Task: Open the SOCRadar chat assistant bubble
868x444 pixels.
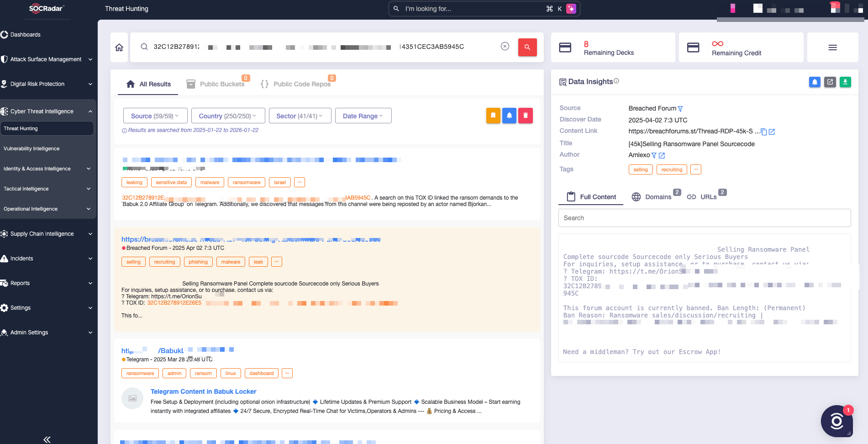Action: click(x=837, y=421)
